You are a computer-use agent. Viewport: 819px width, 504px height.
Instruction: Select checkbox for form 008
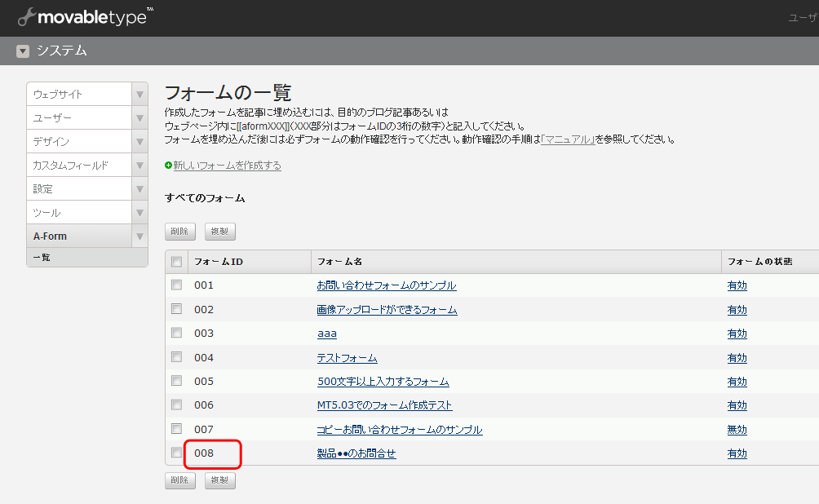(177, 453)
